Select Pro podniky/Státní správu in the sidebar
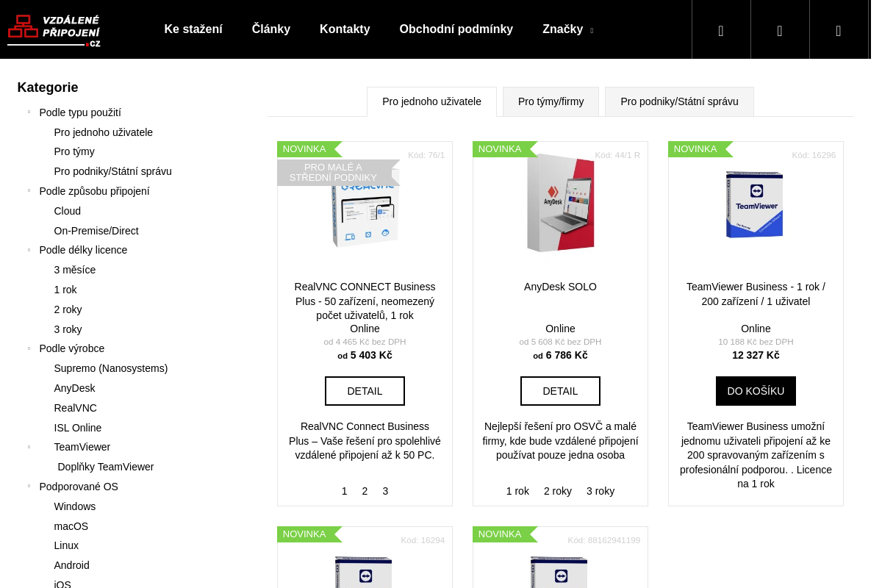The image size is (882, 588). (113, 171)
